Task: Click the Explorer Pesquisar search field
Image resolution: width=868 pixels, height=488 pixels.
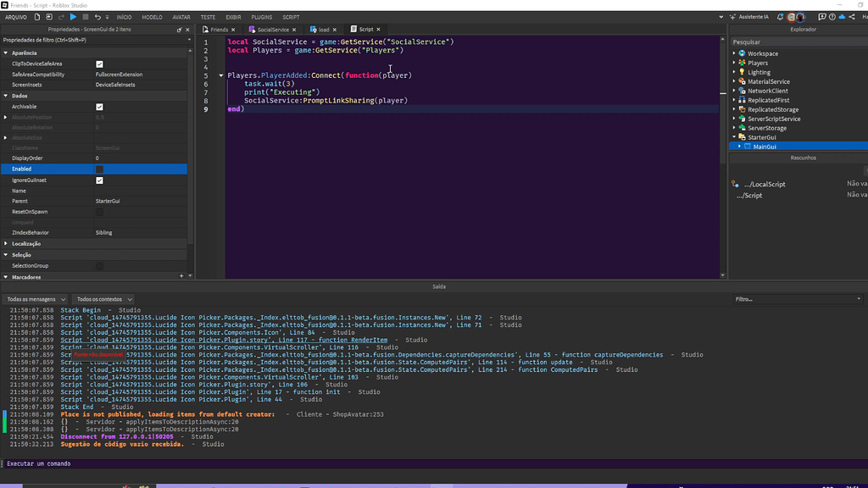Action: [797, 42]
